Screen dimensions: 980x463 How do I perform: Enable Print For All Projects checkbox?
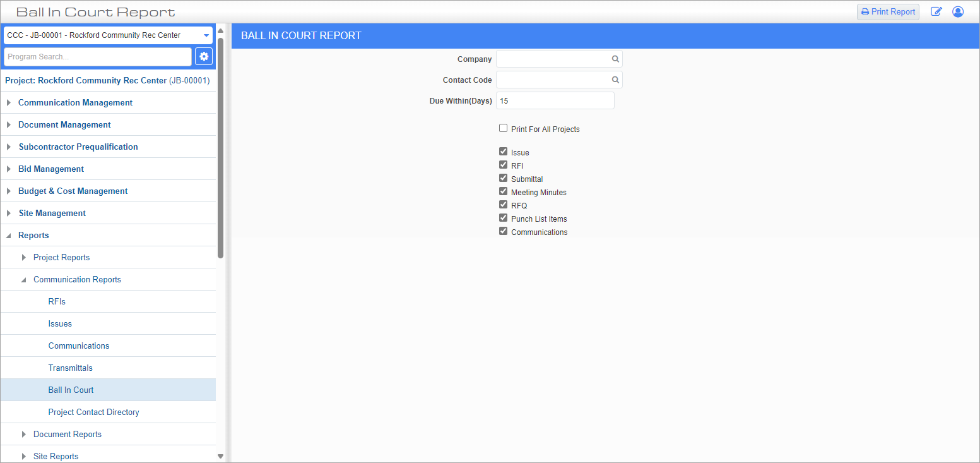click(x=503, y=128)
